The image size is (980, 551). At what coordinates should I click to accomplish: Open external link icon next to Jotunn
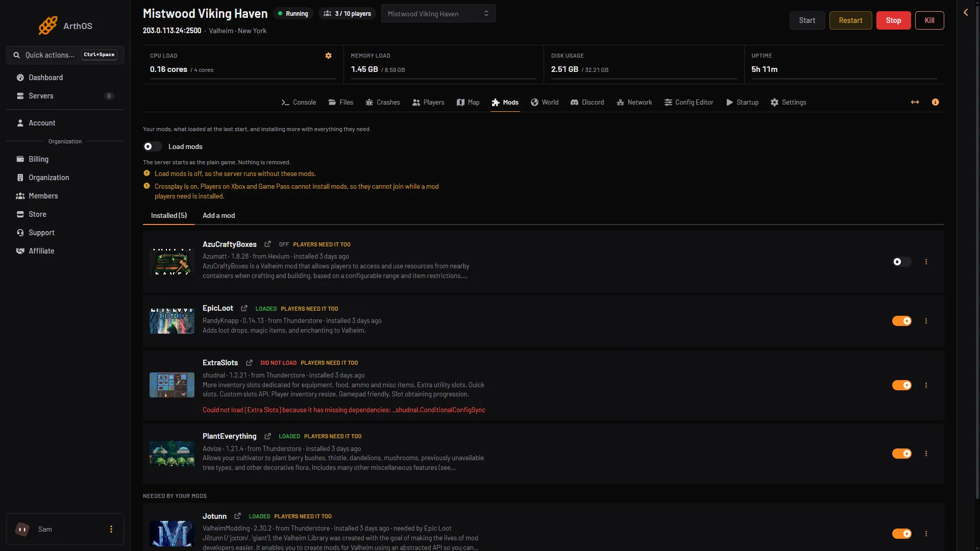click(237, 516)
